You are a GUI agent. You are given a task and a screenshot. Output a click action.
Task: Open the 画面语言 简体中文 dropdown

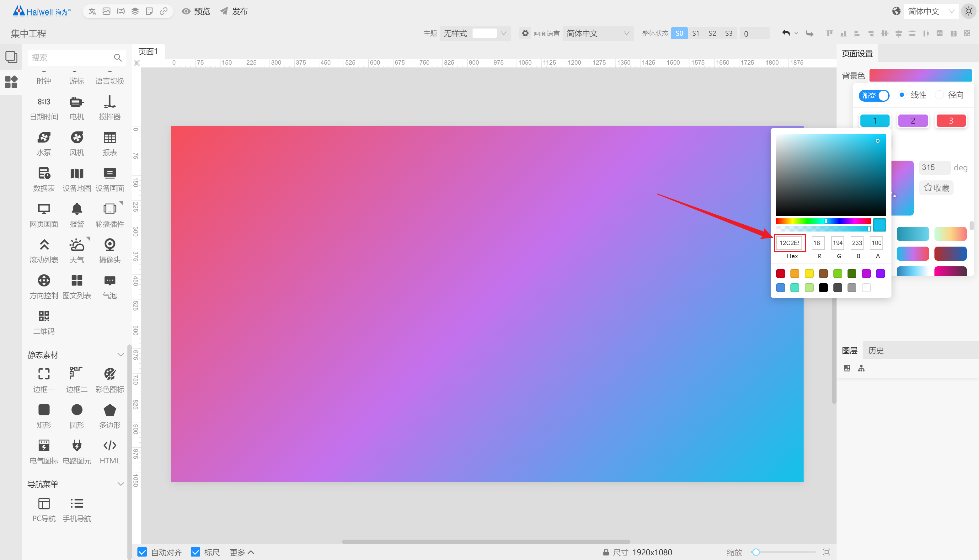point(598,34)
